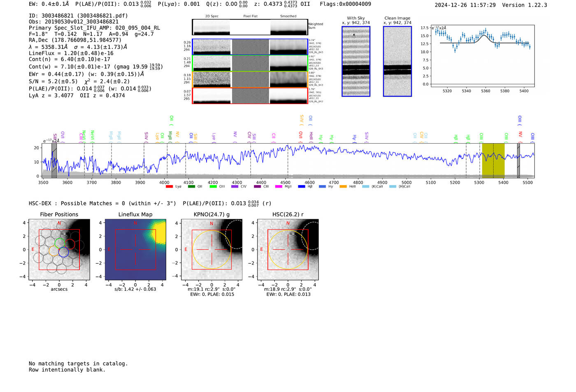Click the Pixel Flat column header
Image resolution: width=576 pixels, height=392 pixels.
[250, 16]
